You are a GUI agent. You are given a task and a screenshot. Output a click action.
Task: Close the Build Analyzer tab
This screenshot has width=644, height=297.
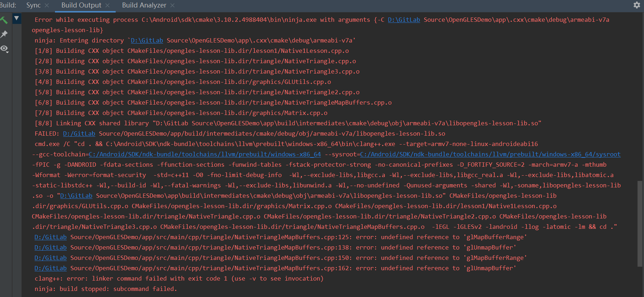point(172,6)
